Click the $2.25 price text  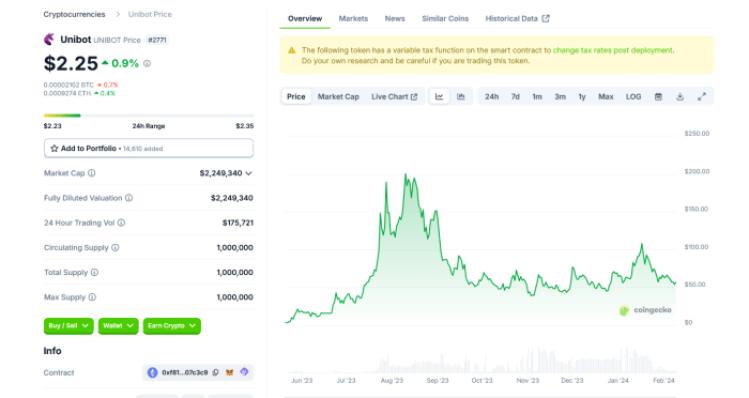pos(71,64)
